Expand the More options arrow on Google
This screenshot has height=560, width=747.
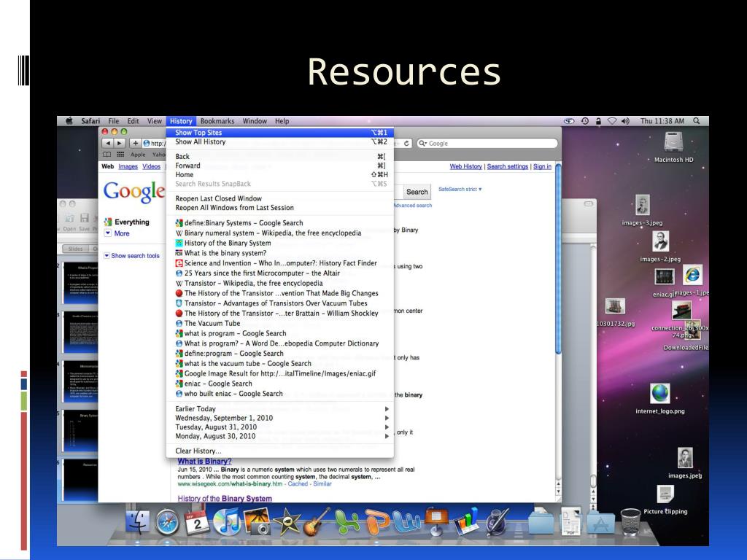click(x=108, y=233)
